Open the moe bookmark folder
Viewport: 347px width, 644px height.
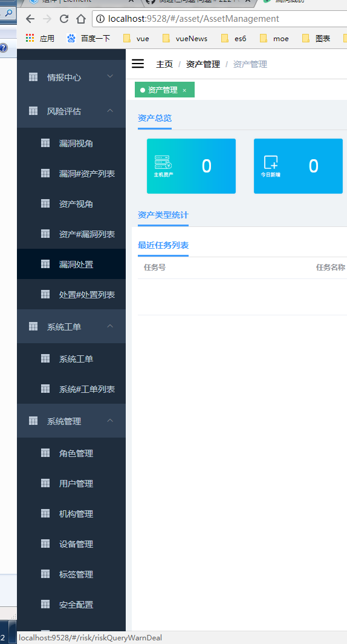pyautogui.click(x=274, y=39)
